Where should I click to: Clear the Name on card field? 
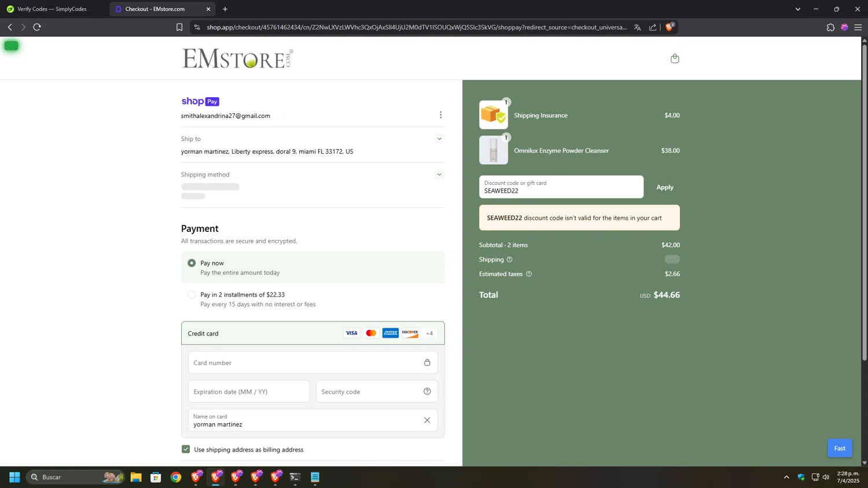pos(427,420)
